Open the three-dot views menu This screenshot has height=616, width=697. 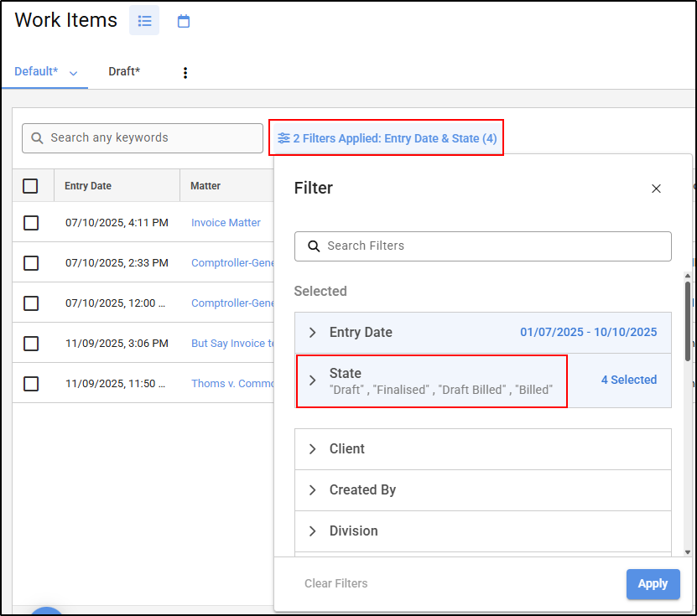(x=185, y=73)
